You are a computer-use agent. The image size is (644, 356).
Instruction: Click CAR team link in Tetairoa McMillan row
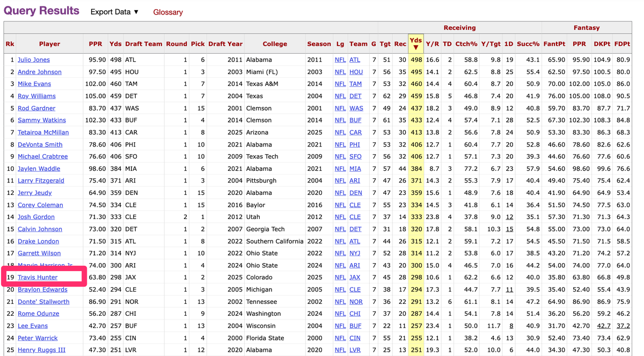[x=356, y=132]
